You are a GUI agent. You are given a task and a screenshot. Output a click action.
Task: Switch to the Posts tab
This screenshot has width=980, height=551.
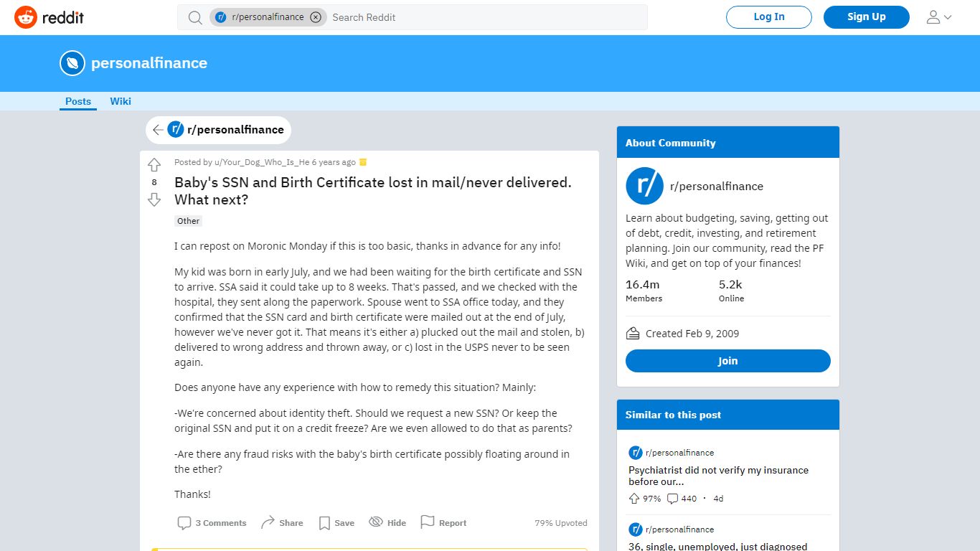coord(78,101)
